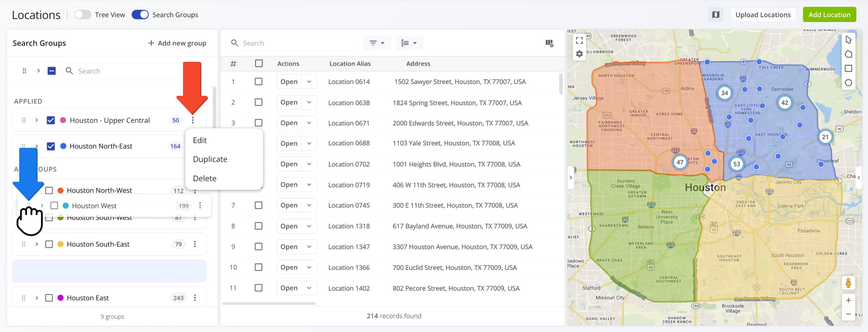868x332 pixels.
Task: Select the map pointer cursor tool
Action: coord(849,40)
